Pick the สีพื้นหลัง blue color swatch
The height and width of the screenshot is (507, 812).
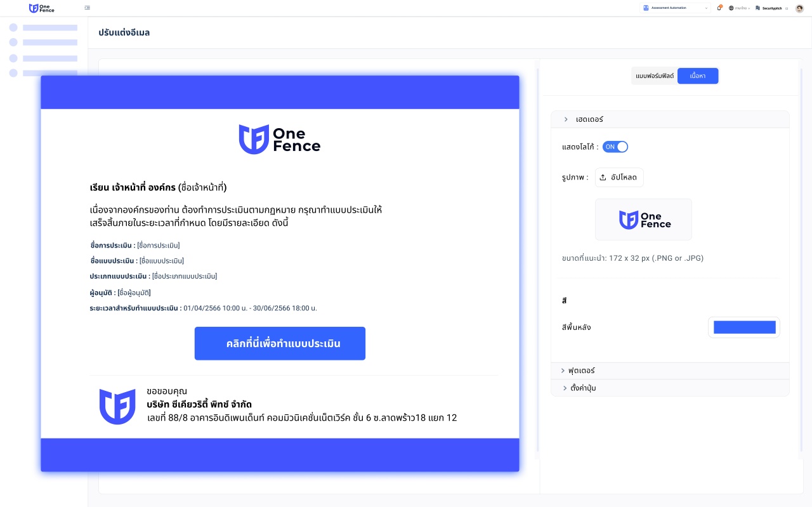744,327
